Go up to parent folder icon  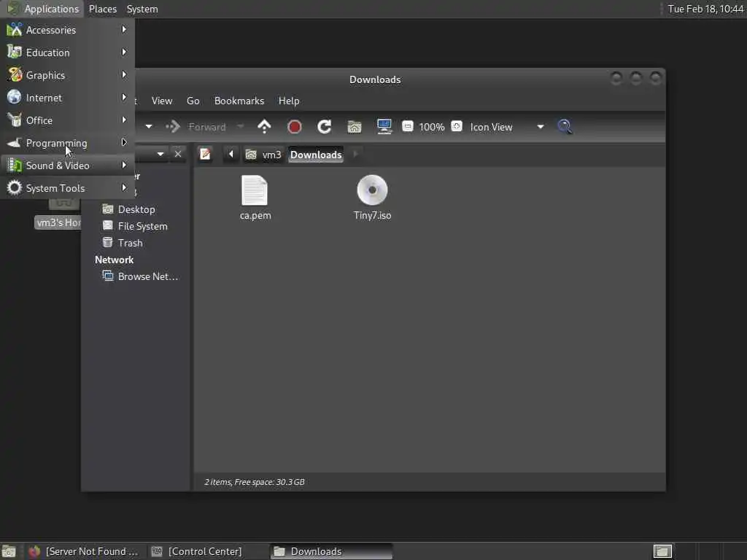264,127
